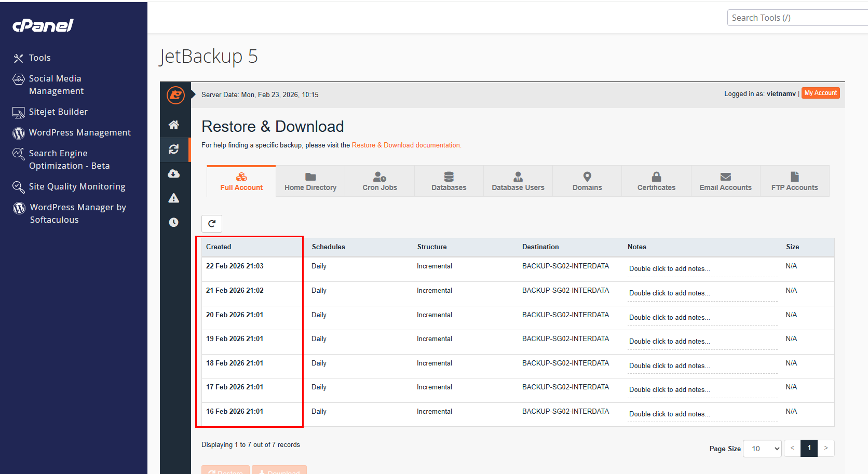868x474 pixels.
Task: Switch to the Email Accounts tab
Action: click(725, 181)
